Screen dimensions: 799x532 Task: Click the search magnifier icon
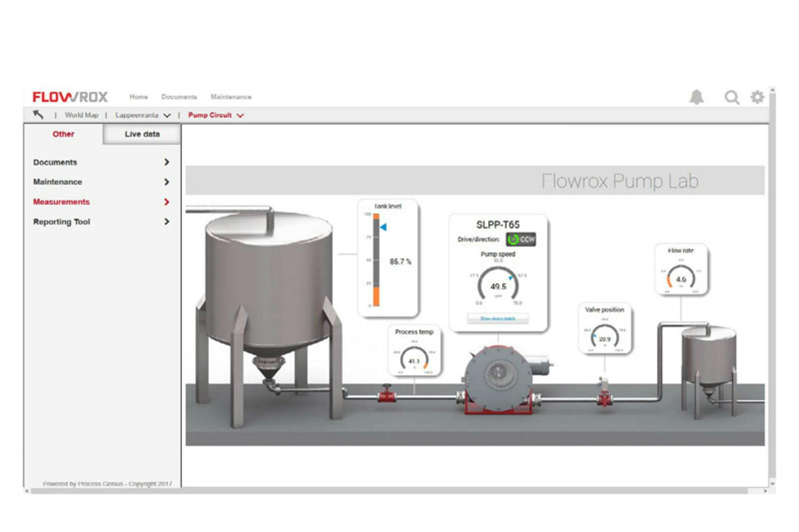coord(732,97)
